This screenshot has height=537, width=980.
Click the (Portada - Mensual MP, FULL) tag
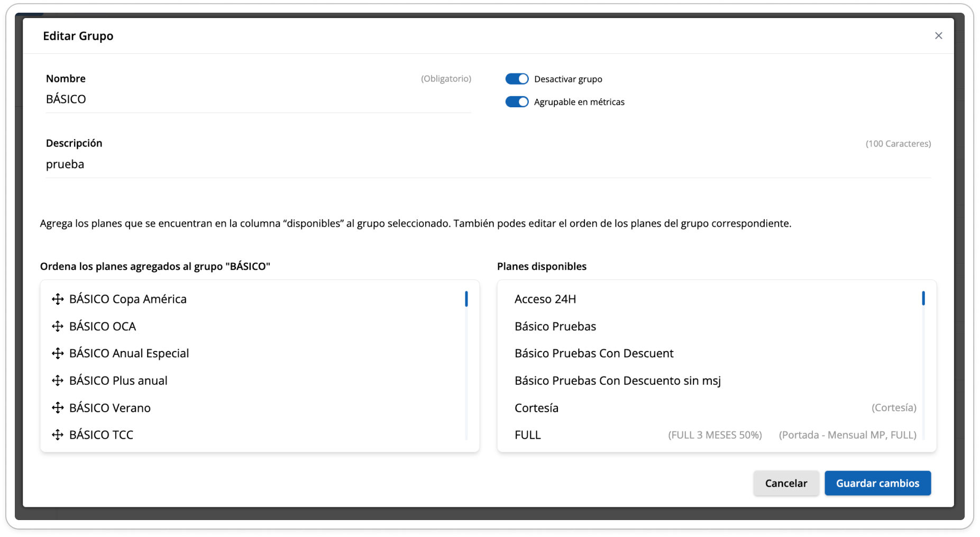848,435
